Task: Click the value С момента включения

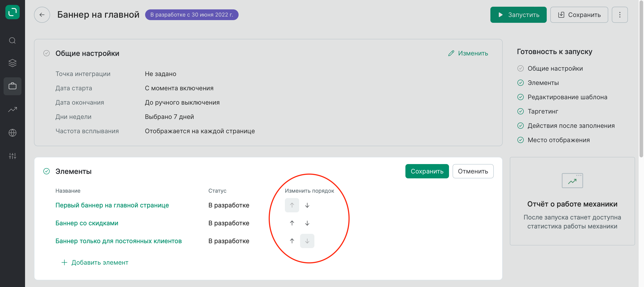Action: pos(179,88)
